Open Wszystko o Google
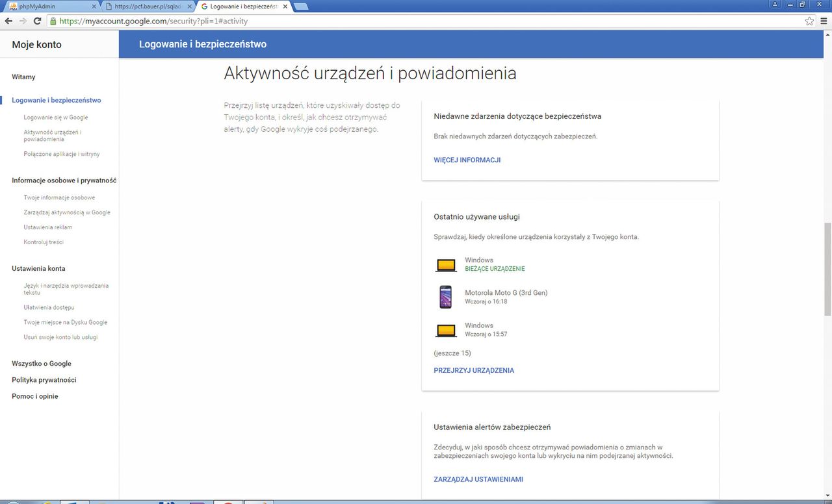Screen dimensions: 832x504 42,364
